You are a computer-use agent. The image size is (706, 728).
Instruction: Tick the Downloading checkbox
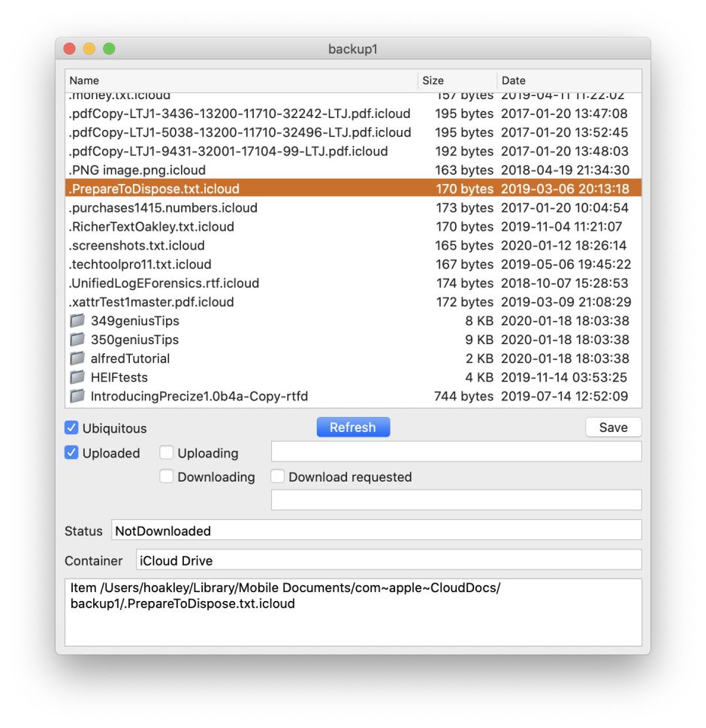tap(167, 477)
